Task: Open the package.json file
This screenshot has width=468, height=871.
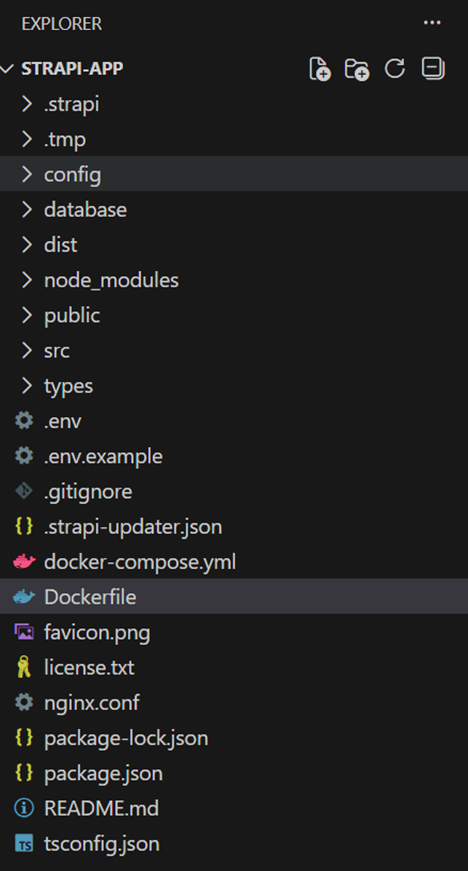Action: (x=234, y=773)
